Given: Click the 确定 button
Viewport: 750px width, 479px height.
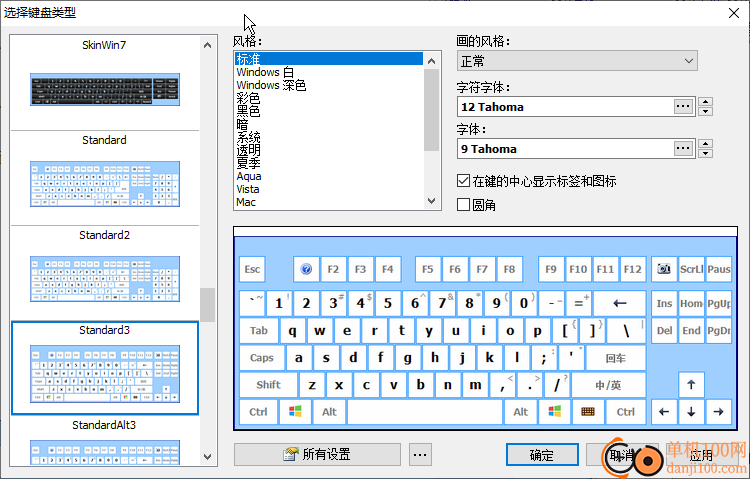Looking at the screenshot, I should [x=542, y=455].
